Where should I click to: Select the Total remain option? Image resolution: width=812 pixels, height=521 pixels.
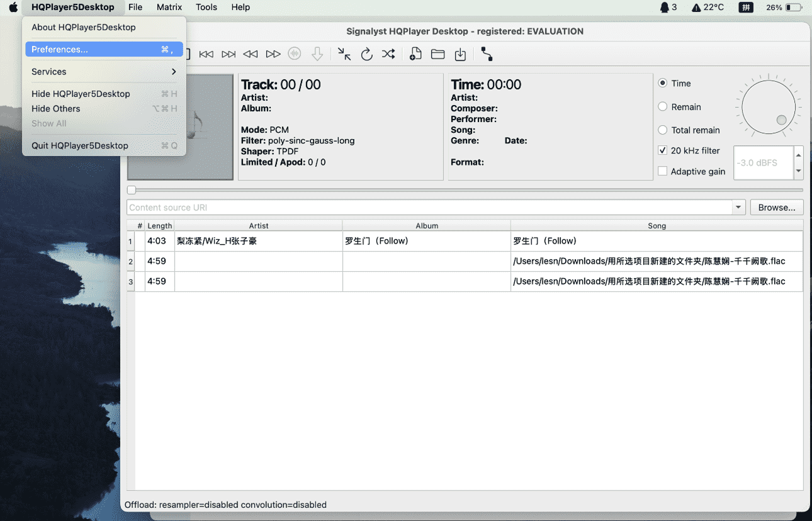(663, 130)
